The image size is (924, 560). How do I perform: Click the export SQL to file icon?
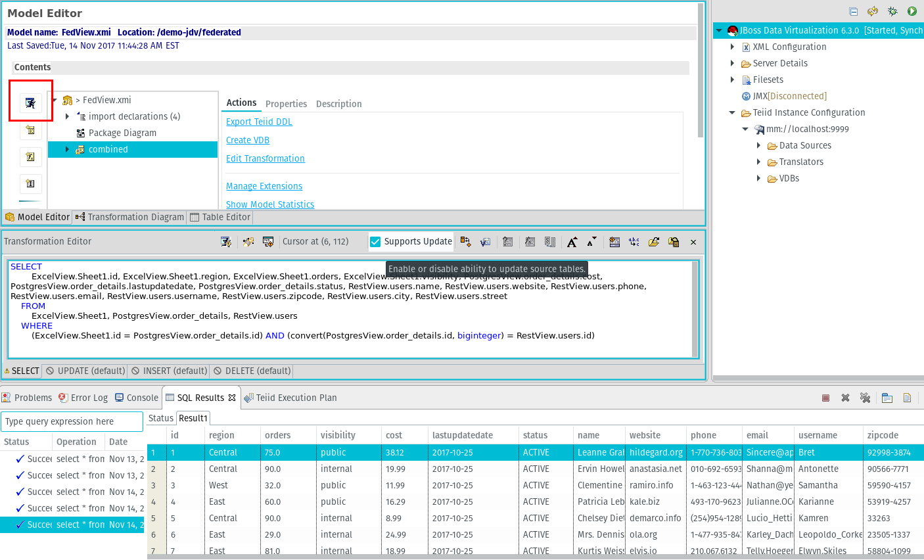674,242
